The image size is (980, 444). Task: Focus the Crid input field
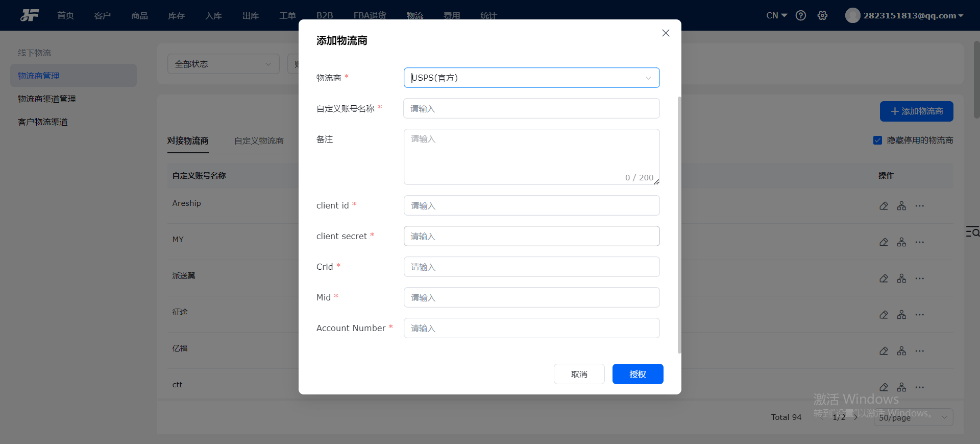pyautogui.click(x=531, y=267)
